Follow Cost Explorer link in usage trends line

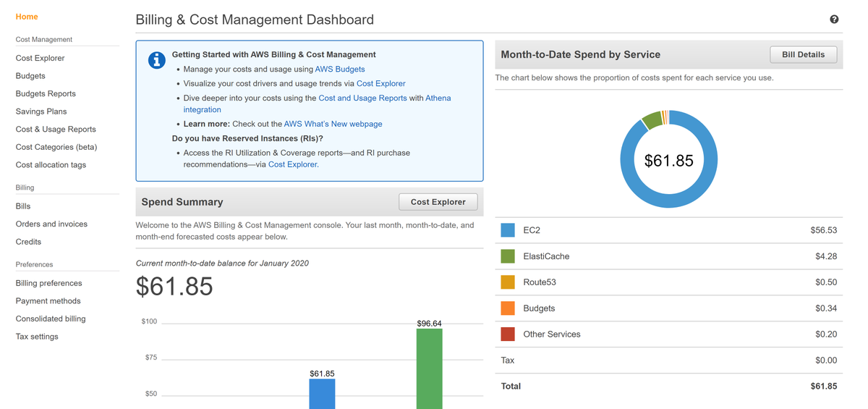click(x=381, y=83)
